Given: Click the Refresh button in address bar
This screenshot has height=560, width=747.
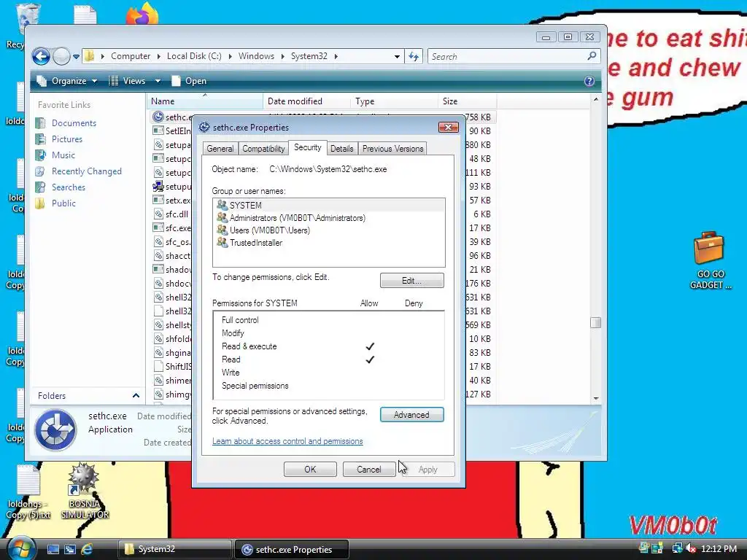Looking at the screenshot, I should (414, 57).
